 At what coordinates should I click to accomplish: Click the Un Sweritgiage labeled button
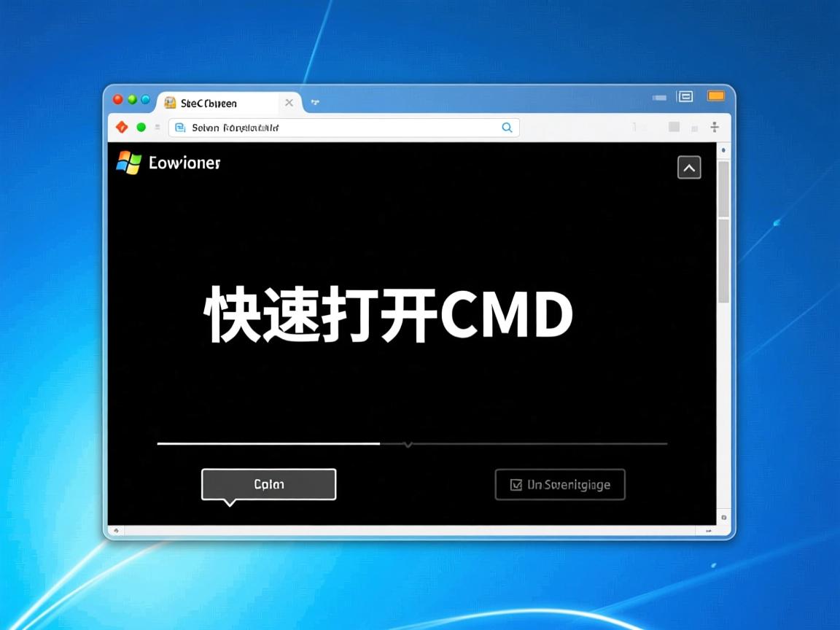(560, 484)
